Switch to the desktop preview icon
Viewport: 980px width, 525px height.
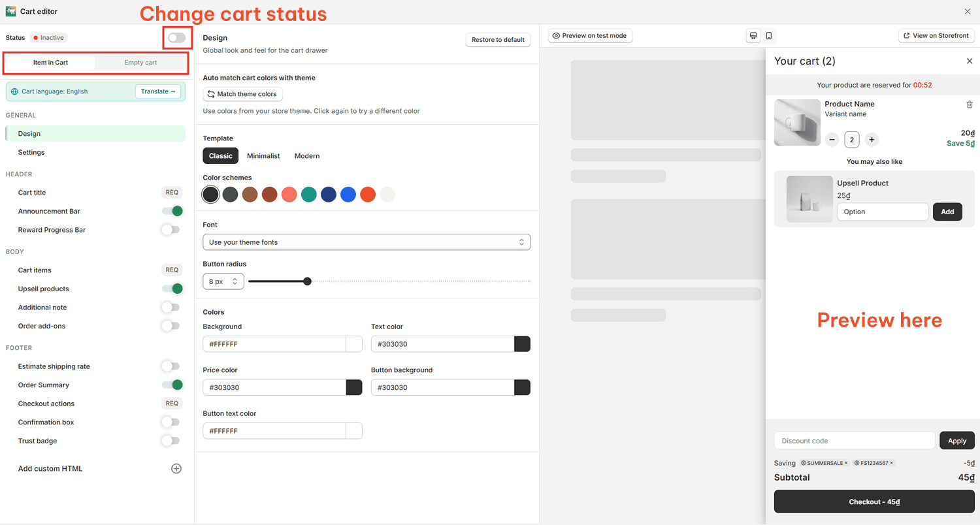coord(753,36)
